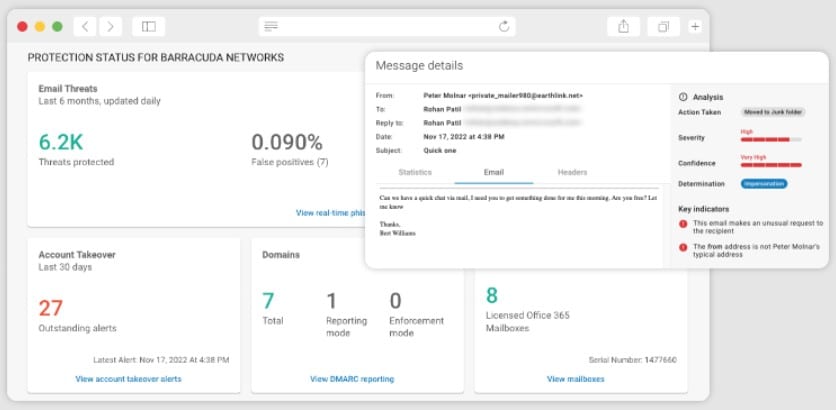
Task: Switch to the Statistics tab
Action: pyautogui.click(x=415, y=172)
